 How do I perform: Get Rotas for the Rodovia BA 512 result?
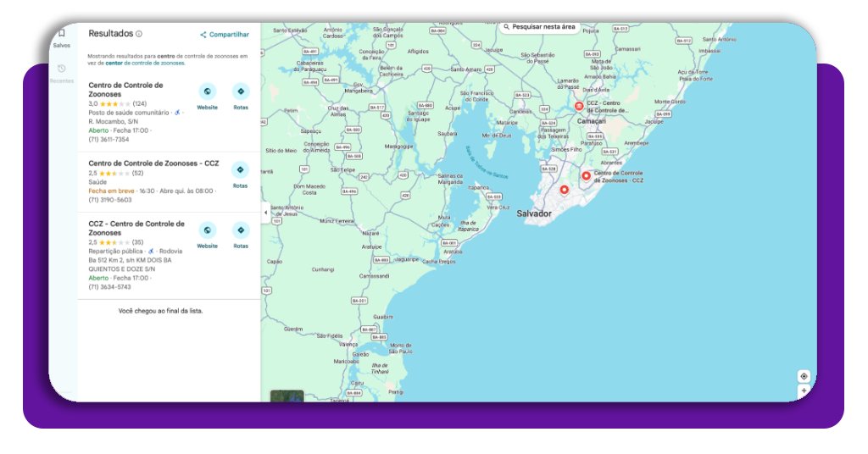[x=241, y=231]
